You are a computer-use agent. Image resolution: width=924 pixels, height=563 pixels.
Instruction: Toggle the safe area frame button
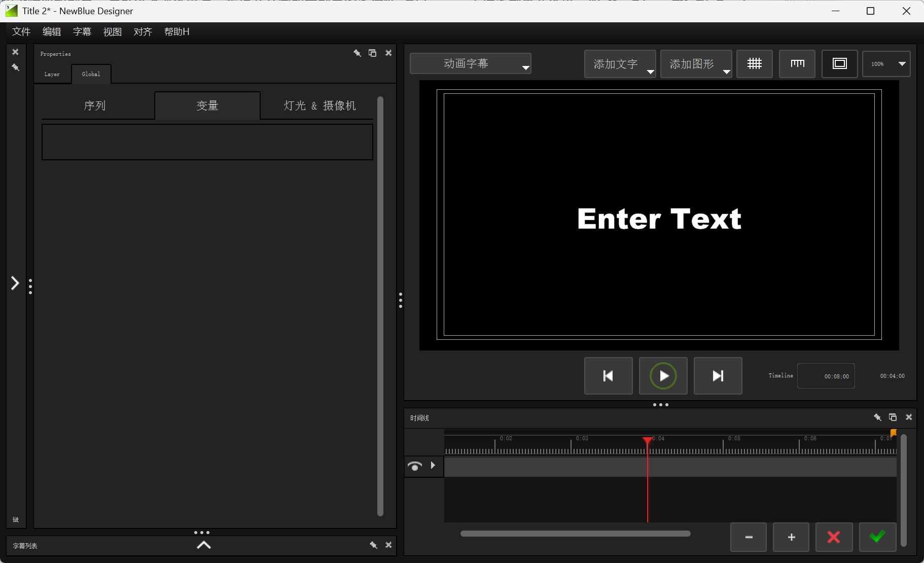click(x=840, y=64)
